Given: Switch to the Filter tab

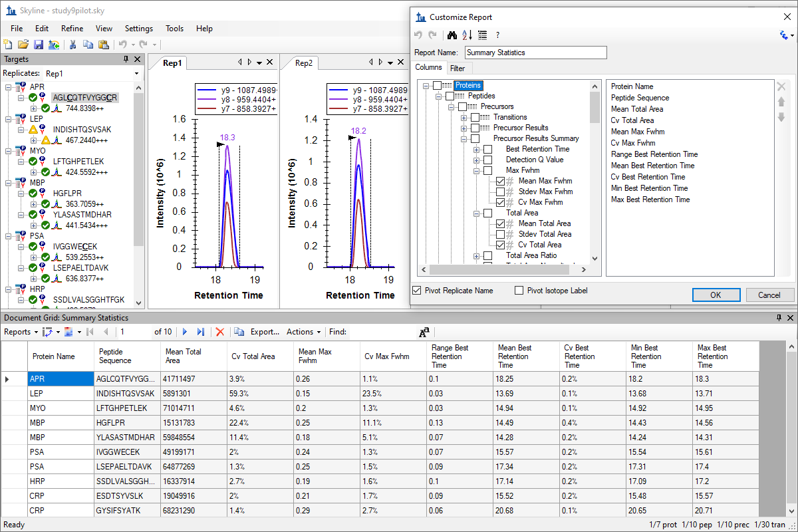Looking at the screenshot, I should (458, 68).
